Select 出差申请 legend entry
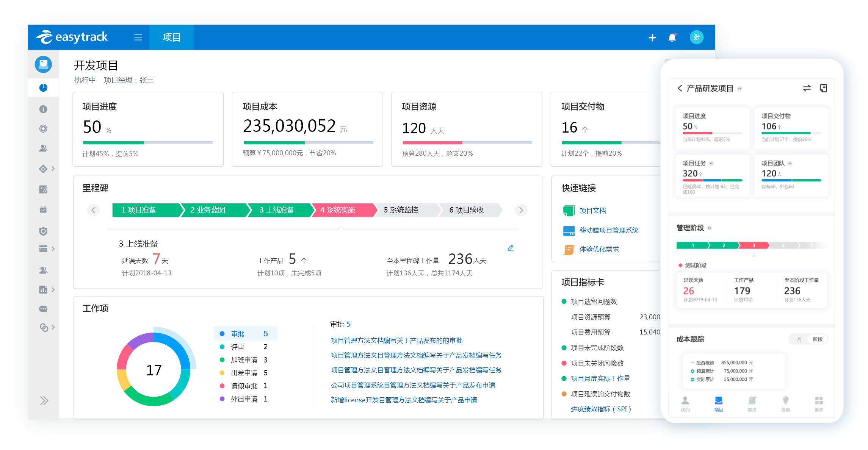 pyautogui.click(x=244, y=373)
